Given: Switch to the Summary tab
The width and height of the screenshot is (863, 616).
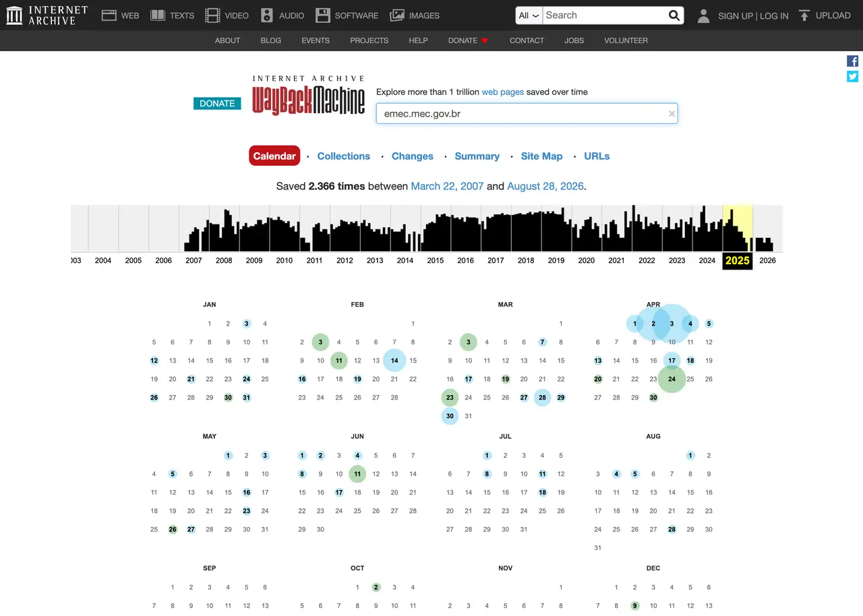Looking at the screenshot, I should (477, 156).
